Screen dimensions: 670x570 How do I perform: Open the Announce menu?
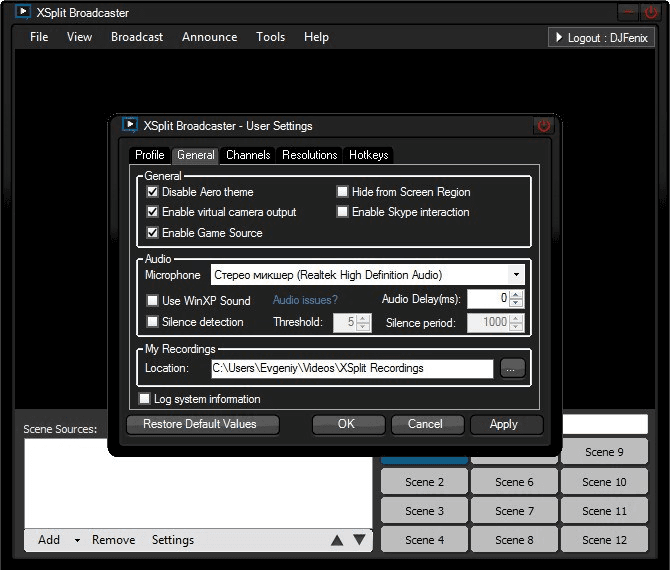click(209, 37)
